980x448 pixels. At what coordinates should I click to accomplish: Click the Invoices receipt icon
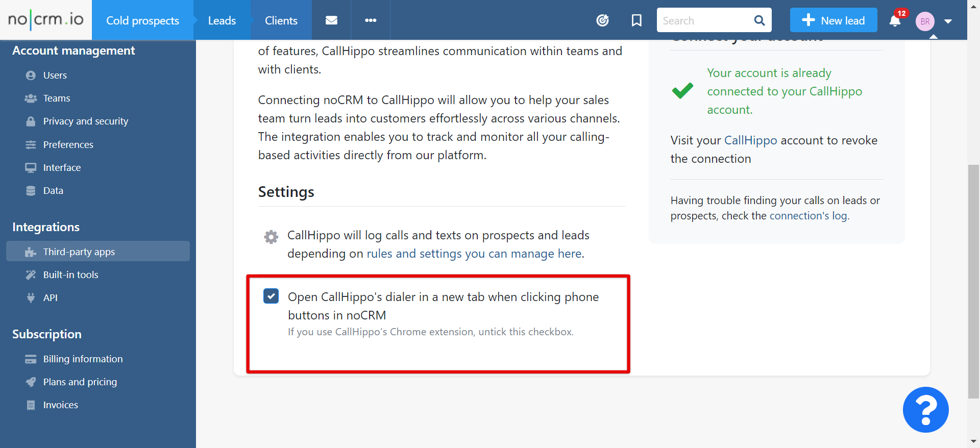31,405
